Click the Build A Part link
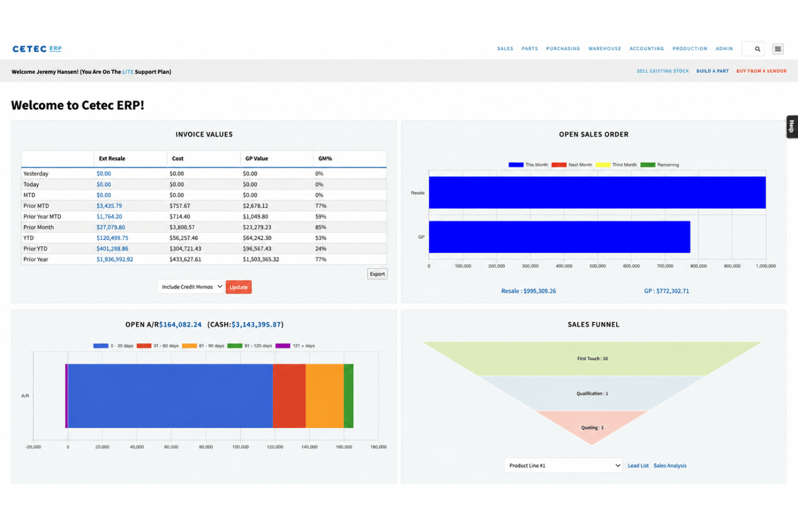The height and width of the screenshot is (532, 798). (712, 71)
